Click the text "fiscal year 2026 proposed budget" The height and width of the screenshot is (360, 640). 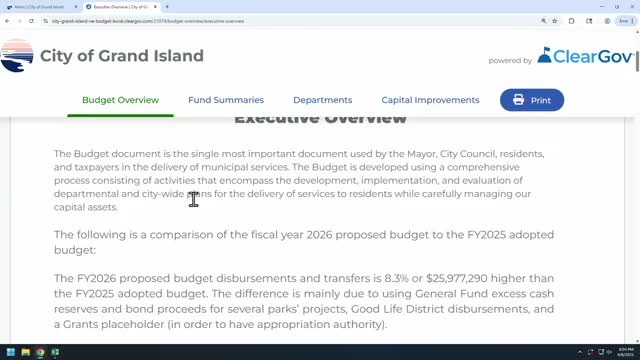(x=318, y=235)
